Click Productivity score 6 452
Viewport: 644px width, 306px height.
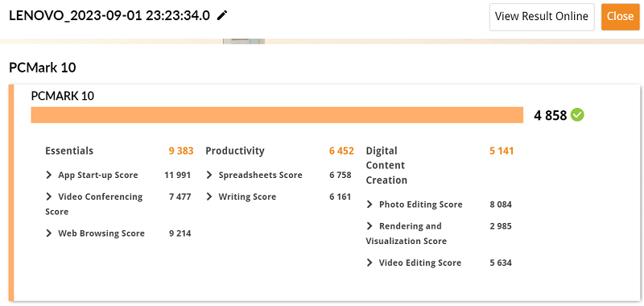coord(341,151)
